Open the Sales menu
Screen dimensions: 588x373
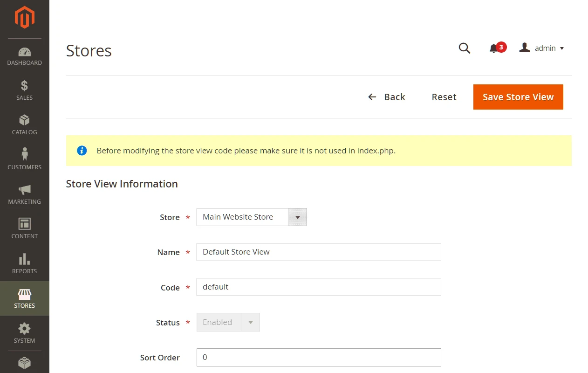click(24, 90)
